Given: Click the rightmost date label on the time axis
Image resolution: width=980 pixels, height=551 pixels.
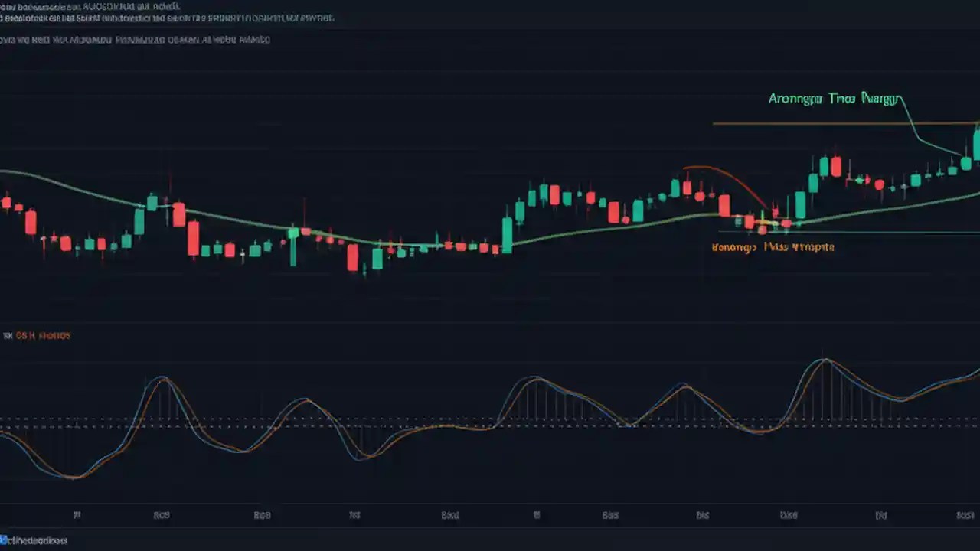Looking at the screenshot, I should click(x=965, y=515).
